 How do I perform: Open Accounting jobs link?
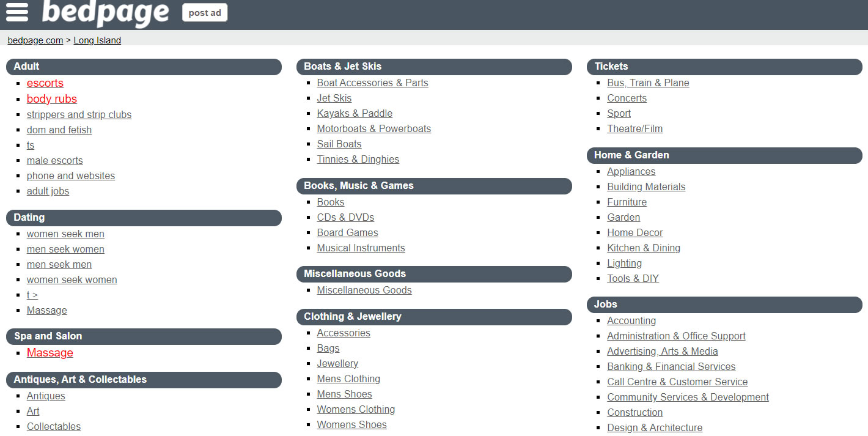point(631,320)
